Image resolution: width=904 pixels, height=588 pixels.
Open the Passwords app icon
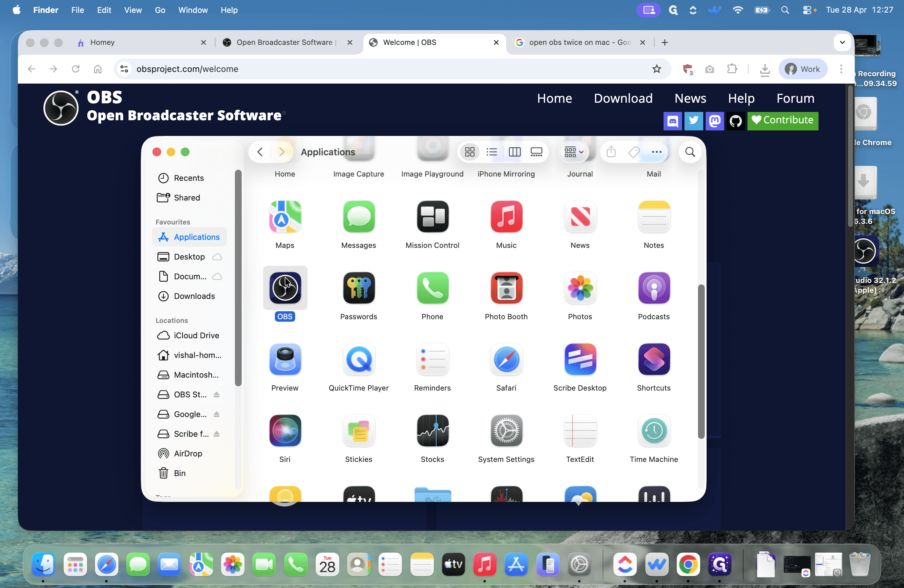tap(359, 288)
